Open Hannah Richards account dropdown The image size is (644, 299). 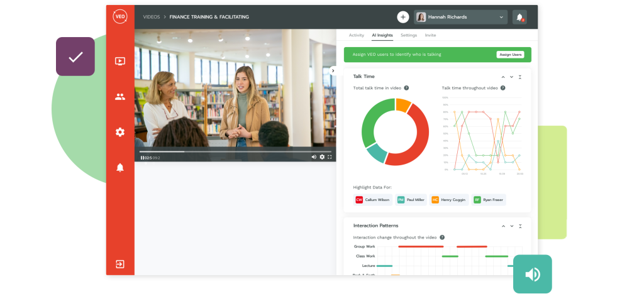coord(461,17)
